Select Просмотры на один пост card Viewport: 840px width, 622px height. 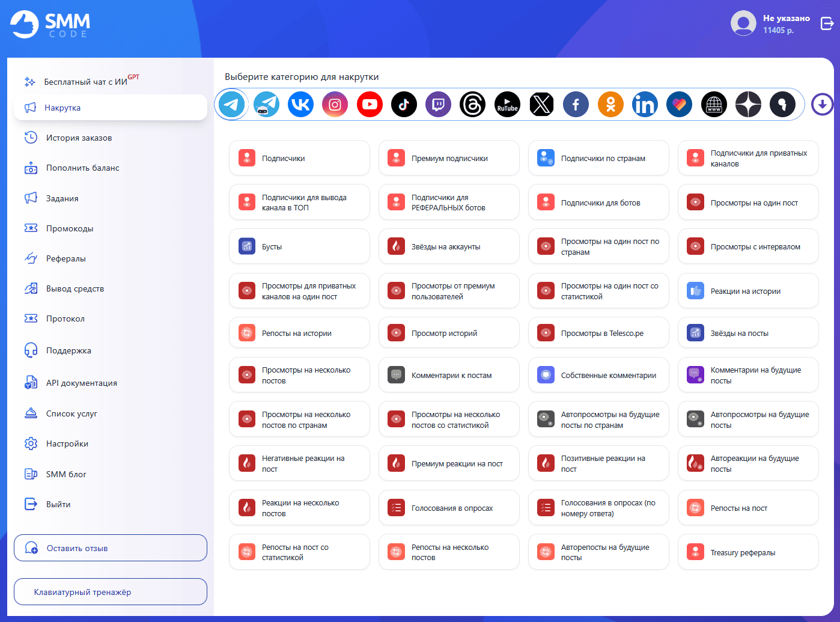click(748, 203)
